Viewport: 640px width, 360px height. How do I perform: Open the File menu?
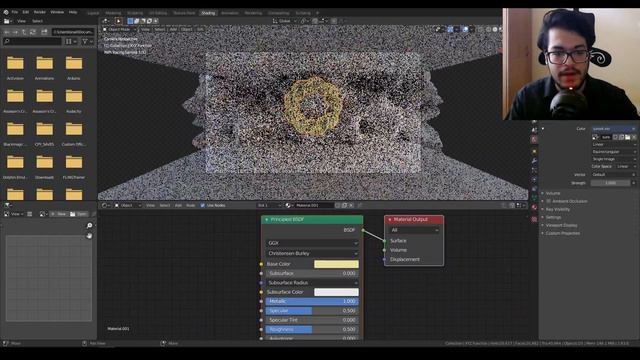[15, 12]
